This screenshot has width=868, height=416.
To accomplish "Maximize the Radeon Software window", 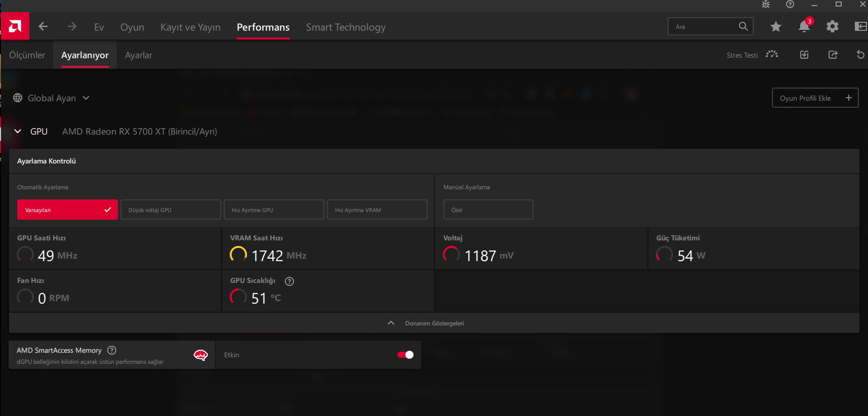I will coord(839,5).
